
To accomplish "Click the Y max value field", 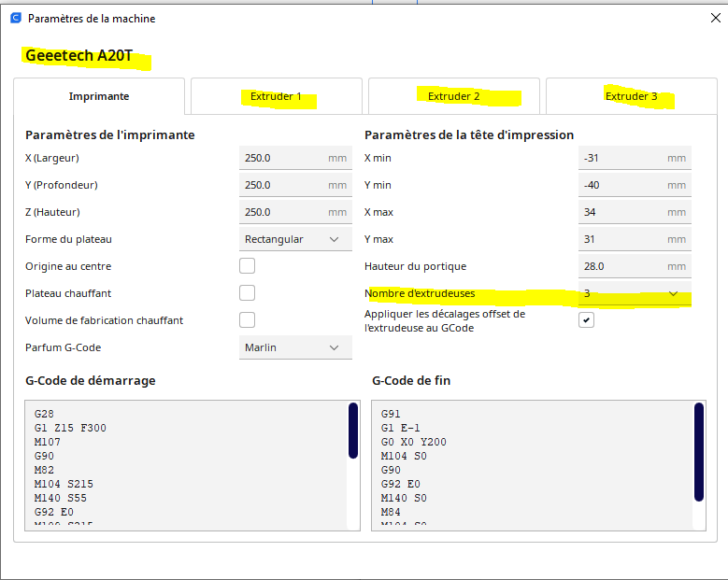I will [635, 239].
